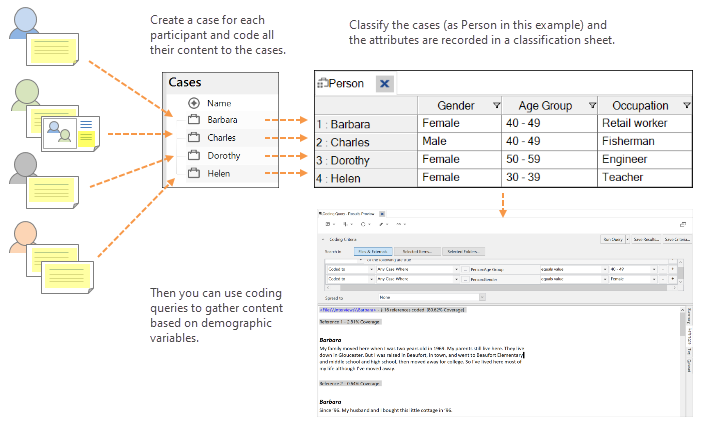The image size is (703, 430).
Task: Click the Dorothy case briefcase icon
Action: (x=194, y=156)
